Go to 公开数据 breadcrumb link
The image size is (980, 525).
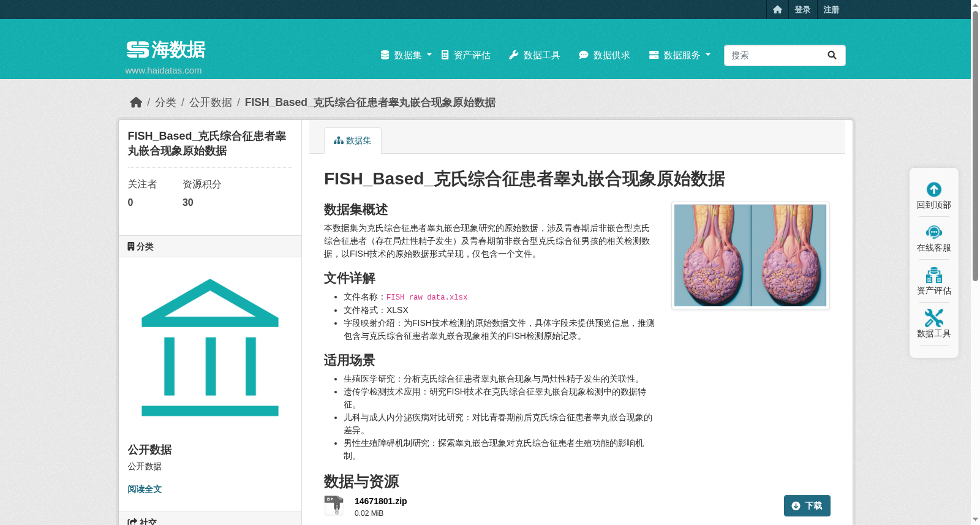[211, 102]
